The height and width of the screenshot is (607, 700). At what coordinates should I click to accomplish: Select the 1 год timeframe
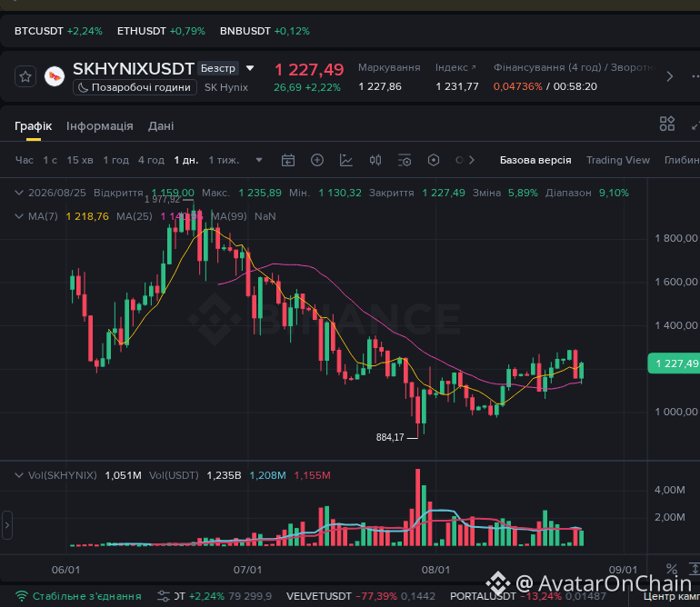116,160
